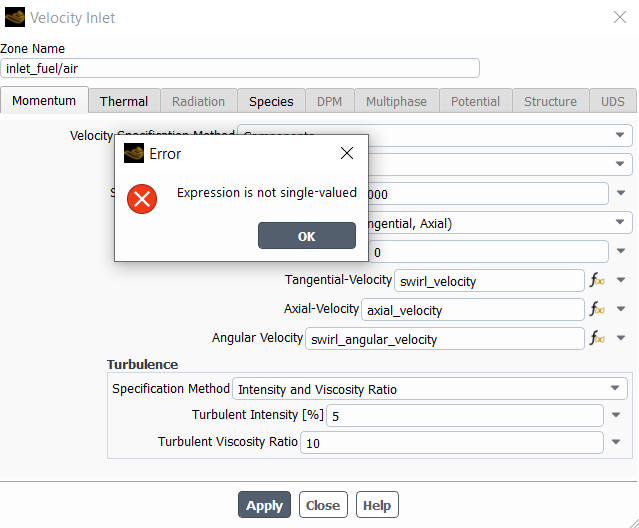Expand the turbulence Specification Method dropdown
This screenshot has width=639, height=528.
614,389
